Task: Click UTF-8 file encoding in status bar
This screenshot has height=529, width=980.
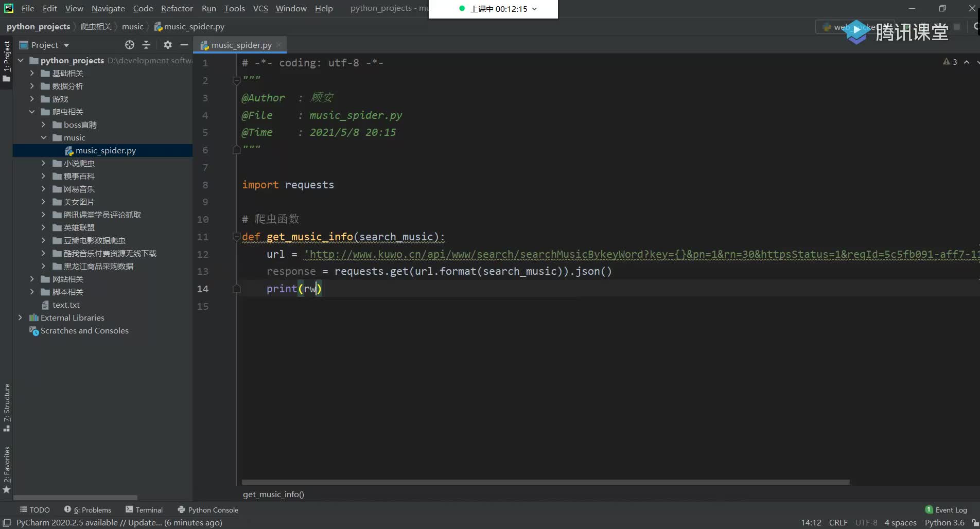Action: [866, 522]
